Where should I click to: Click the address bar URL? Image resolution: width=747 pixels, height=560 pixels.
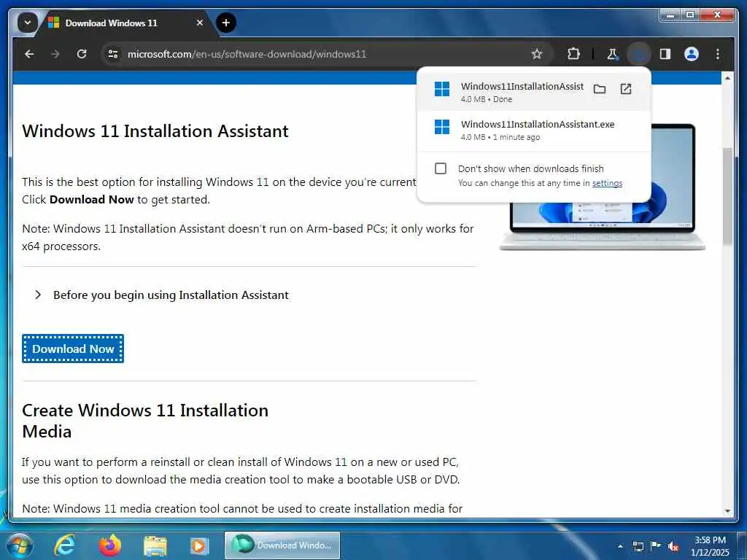pyautogui.click(x=247, y=54)
